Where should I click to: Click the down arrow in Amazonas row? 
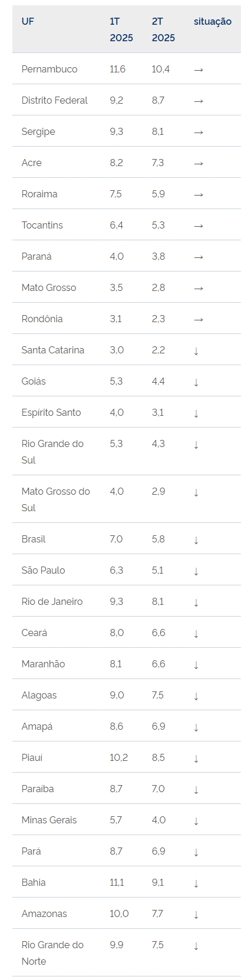click(196, 914)
